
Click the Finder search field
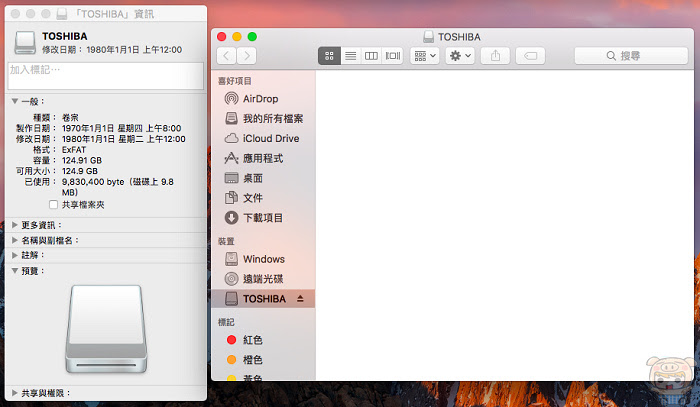(631, 56)
